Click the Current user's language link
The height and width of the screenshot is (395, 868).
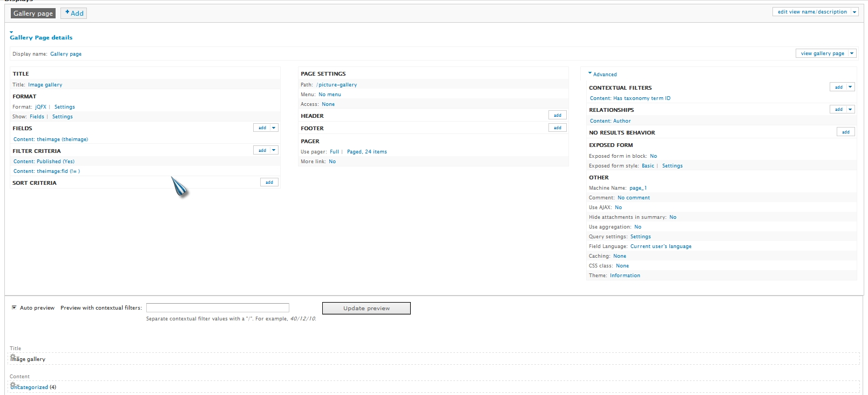click(661, 246)
